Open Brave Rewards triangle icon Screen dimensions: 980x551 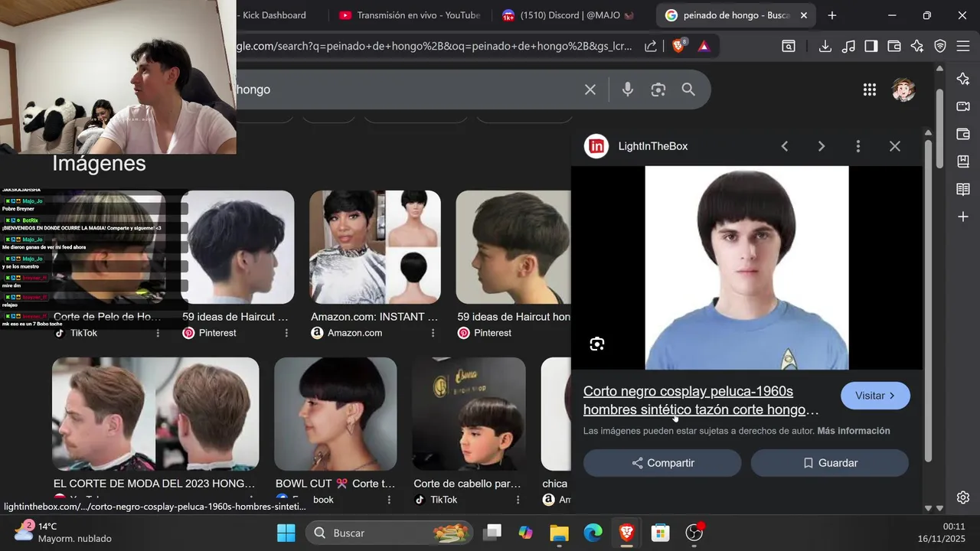point(704,46)
